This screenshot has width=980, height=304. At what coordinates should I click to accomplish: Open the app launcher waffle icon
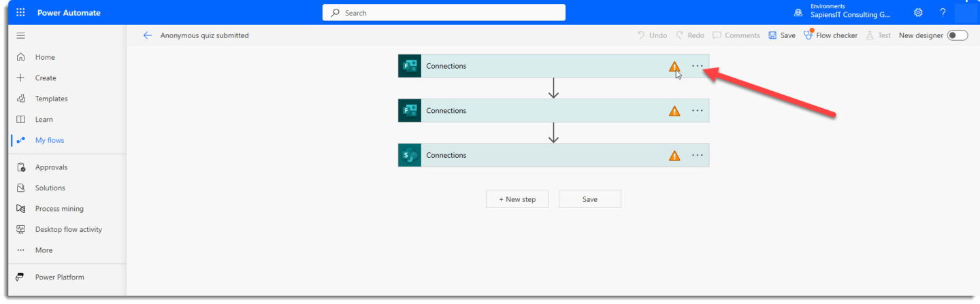click(20, 13)
